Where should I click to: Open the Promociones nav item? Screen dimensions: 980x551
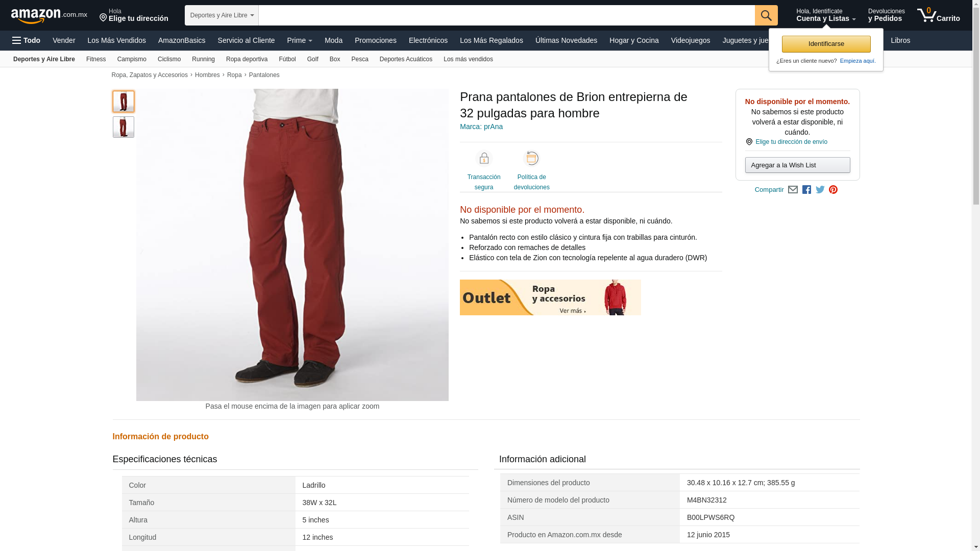pyautogui.click(x=376, y=40)
